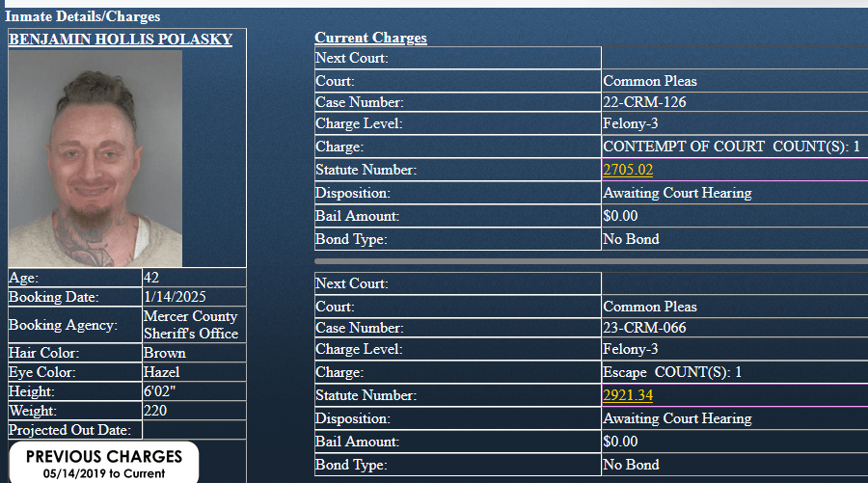
Task: Select case number 23-CRM-066
Action: pyautogui.click(x=644, y=328)
